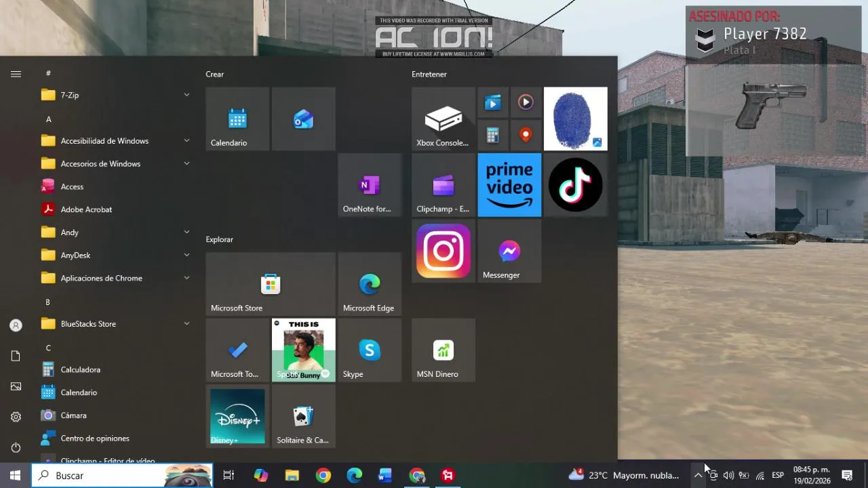Switch the ESP input language indicator
The width and height of the screenshot is (868, 488).
778,476
